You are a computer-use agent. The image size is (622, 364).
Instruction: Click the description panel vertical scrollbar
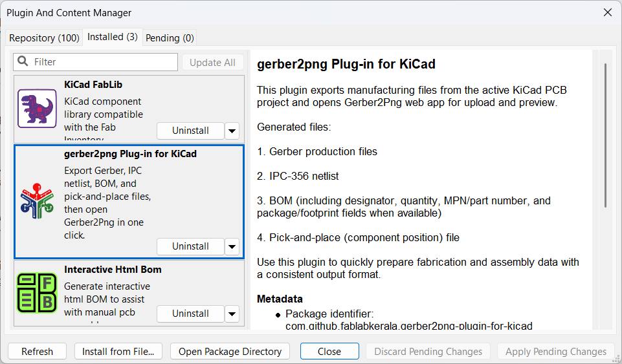(605, 135)
